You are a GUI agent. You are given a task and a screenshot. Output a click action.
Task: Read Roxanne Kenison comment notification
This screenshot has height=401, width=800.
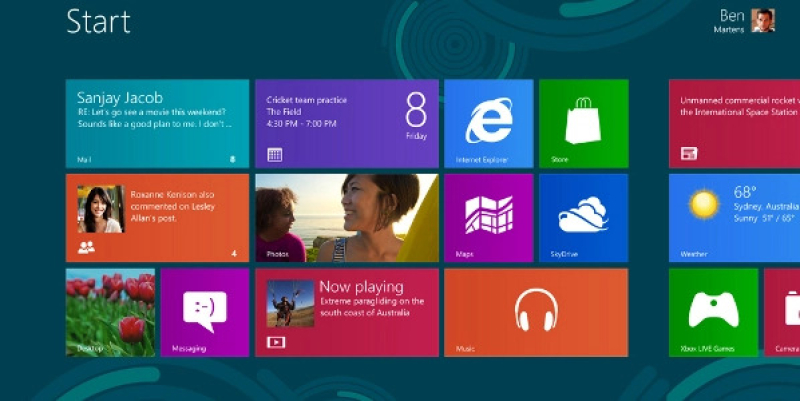pos(172,207)
